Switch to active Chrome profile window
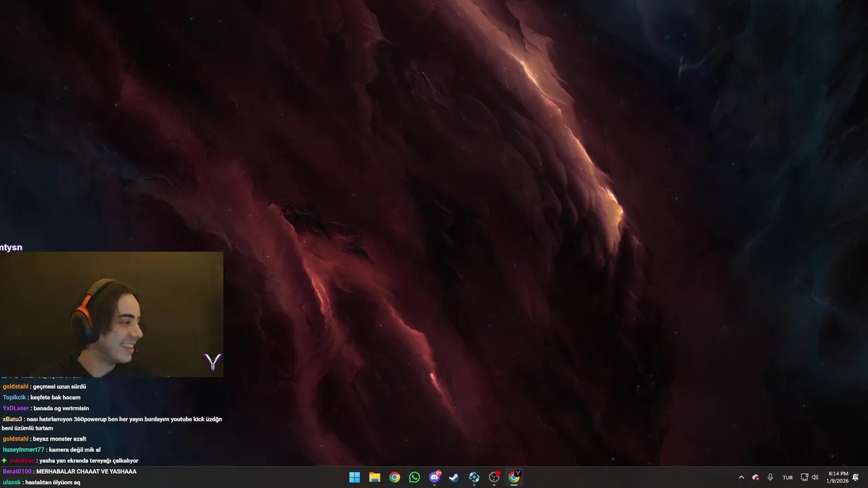Viewport: 868px width, 488px height. (514, 477)
